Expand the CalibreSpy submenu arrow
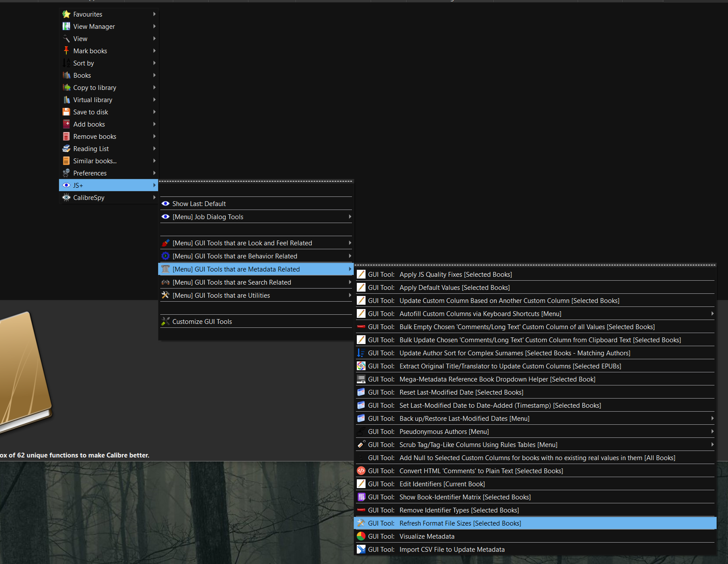Viewport: 728px width, 564px height. pyautogui.click(x=154, y=198)
